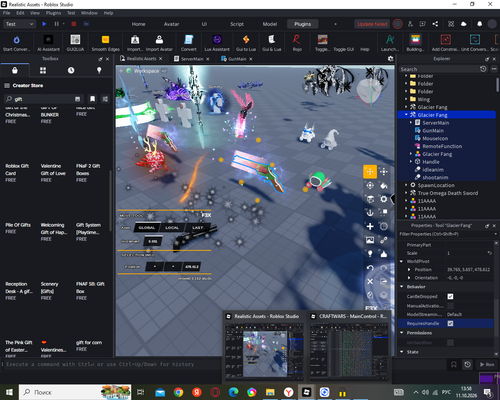Screen dimensions: 500x400
Task: Select the LOCAL axis button
Action: [x=172, y=228]
